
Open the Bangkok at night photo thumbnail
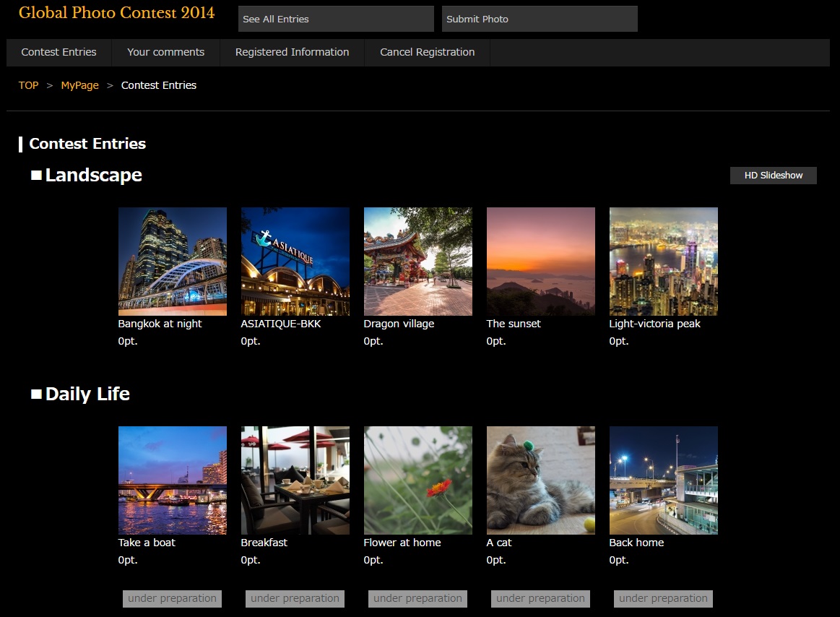172,262
